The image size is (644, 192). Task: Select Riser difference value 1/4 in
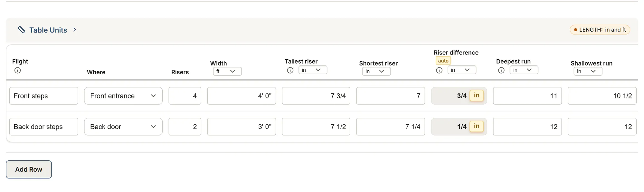click(459, 127)
